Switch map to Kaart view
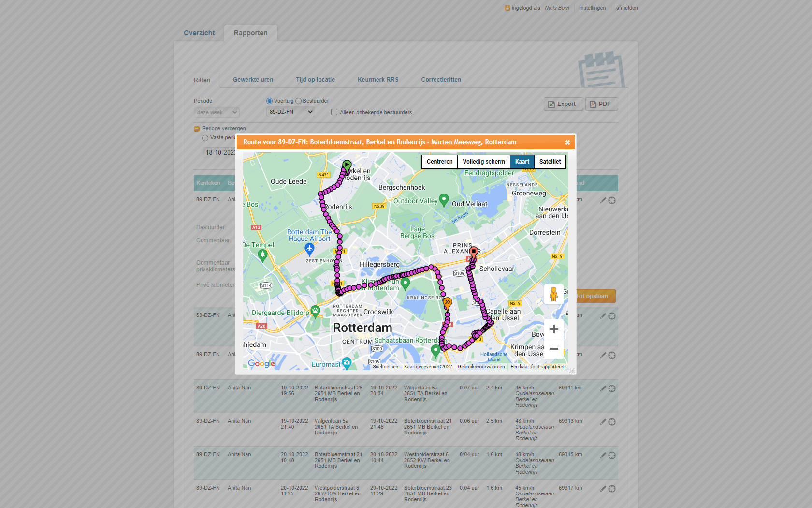This screenshot has height=508, width=812. tap(522, 162)
